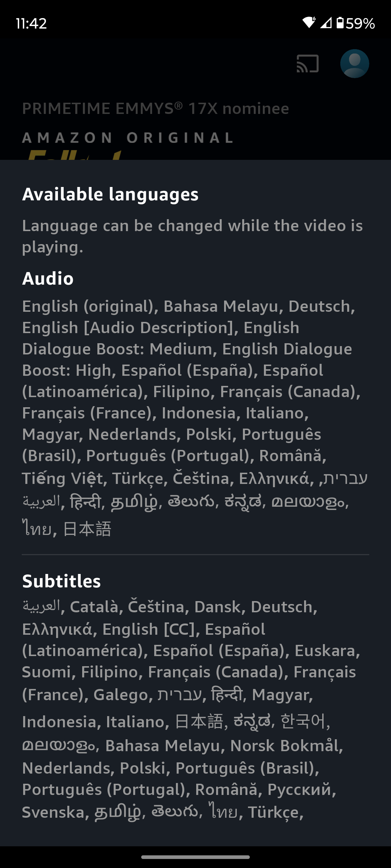Viewport: 391px width, 868px height.
Task: Tap PRIMETIME EMMYS 17X nominee text
Action: pyautogui.click(x=156, y=109)
